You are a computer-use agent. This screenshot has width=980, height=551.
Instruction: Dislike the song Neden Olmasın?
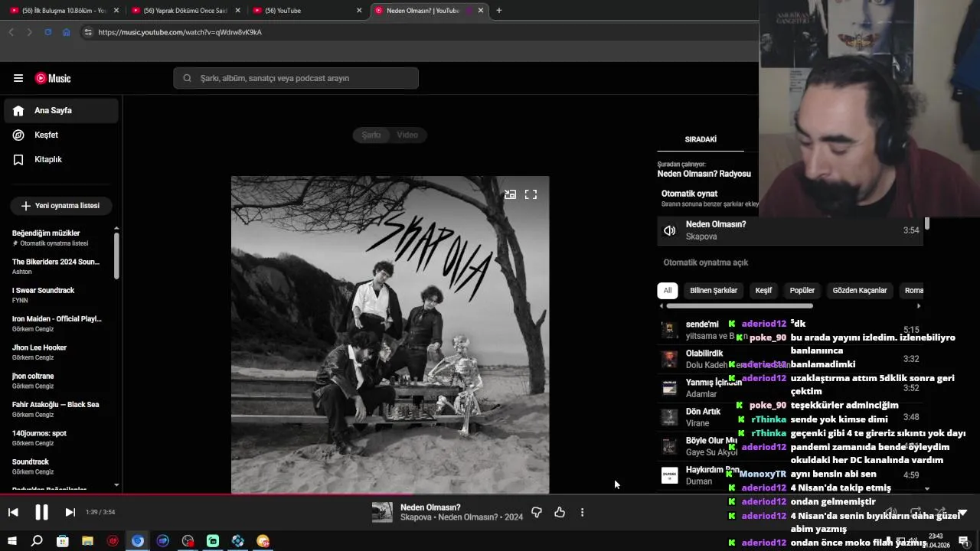click(x=537, y=512)
